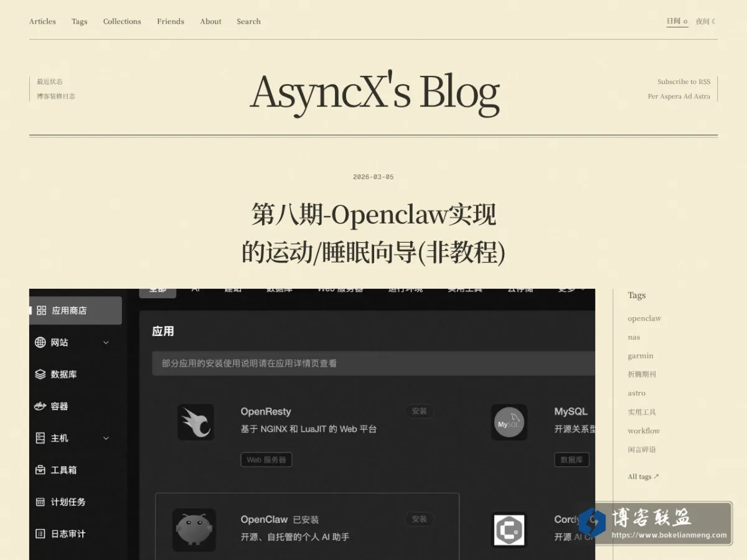Image resolution: width=747 pixels, height=560 pixels.
Task: Click the 应用商店 grid icon
Action: pos(42,310)
